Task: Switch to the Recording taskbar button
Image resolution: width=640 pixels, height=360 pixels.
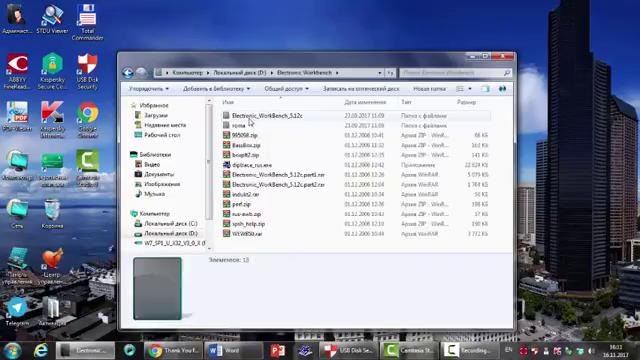Action: pyautogui.click(x=469, y=351)
